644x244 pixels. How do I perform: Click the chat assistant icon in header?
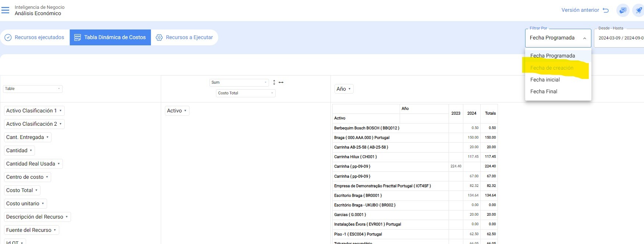coord(623,10)
